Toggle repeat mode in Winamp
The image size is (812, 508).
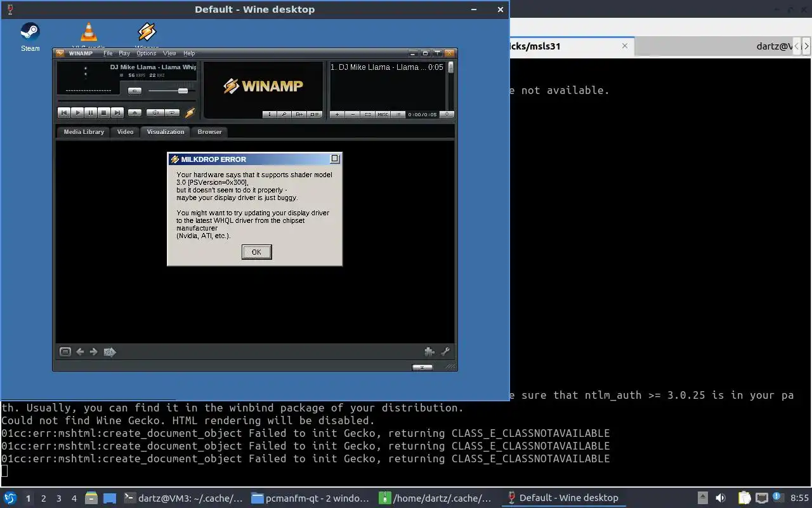[x=172, y=112]
